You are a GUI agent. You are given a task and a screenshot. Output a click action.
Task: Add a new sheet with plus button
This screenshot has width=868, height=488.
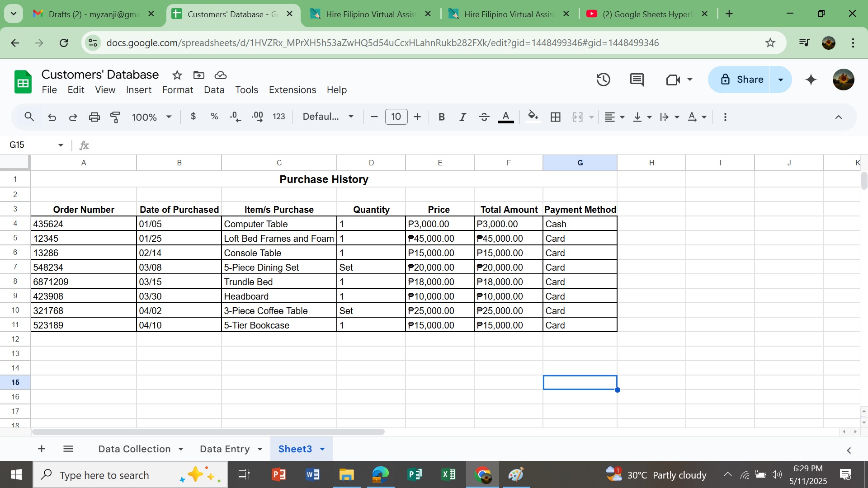[x=42, y=449]
